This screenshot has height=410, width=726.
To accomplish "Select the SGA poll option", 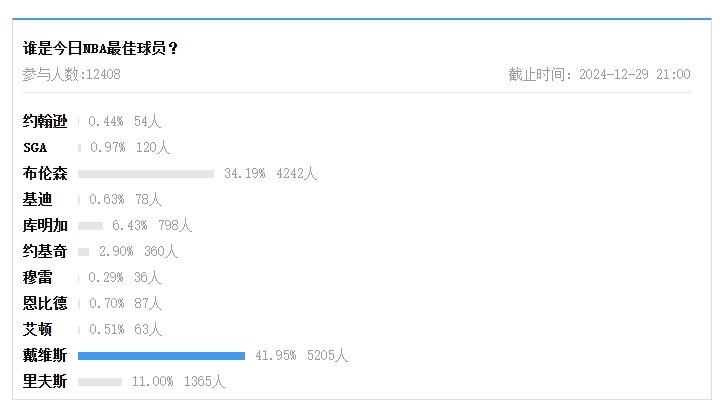I will [x=35, y=148].
